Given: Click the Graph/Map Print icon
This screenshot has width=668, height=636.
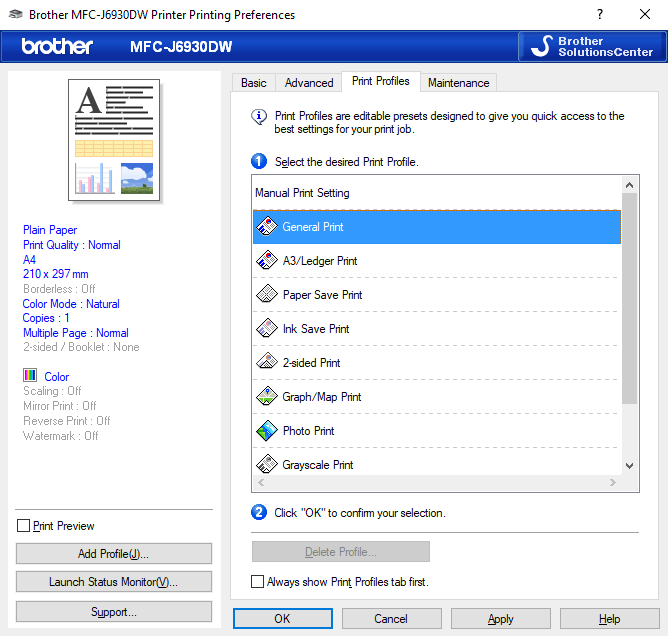Looking at the screenshot, I should pyautogui.click(x=267, y=396).
